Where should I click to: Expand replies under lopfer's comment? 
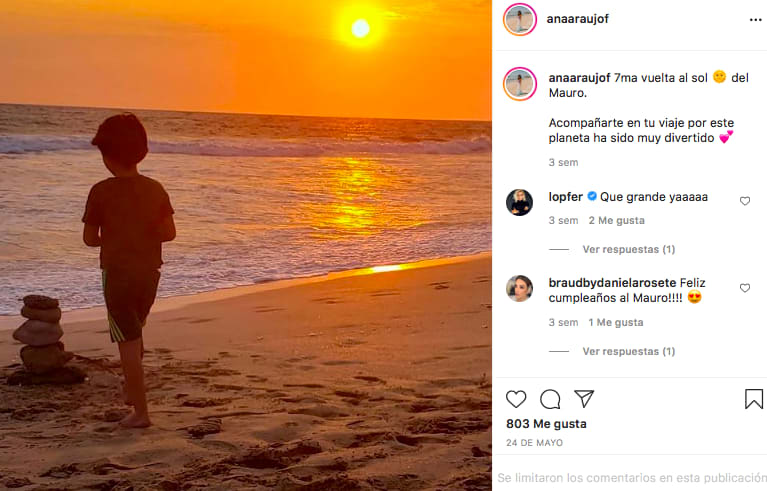(x=628, y=249)
